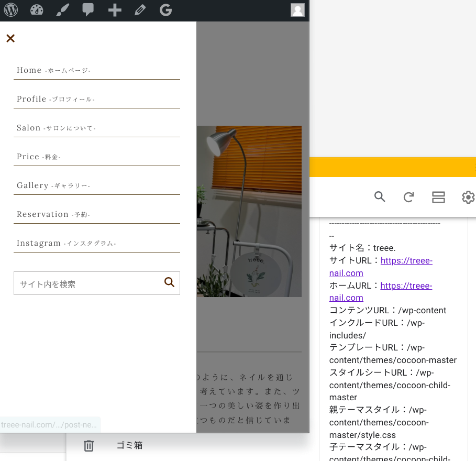
Task: Run site search with the magnifier button
Action: coord(169,282)
